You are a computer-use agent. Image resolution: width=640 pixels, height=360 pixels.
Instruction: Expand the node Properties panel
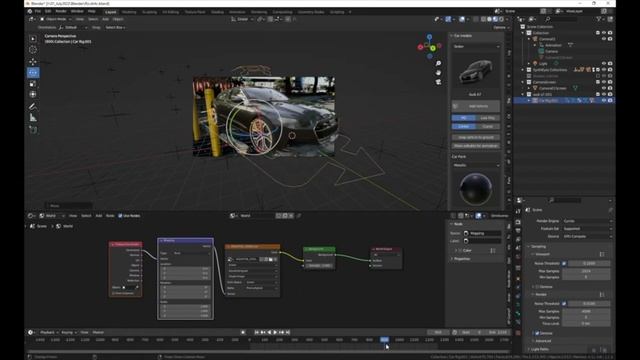[x=461, y=259]
